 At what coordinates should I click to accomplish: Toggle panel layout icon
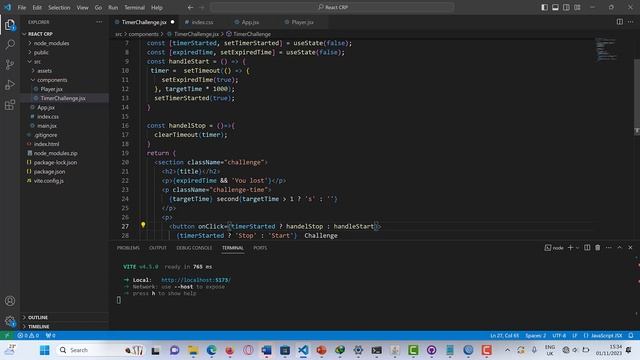pos(556,7)
